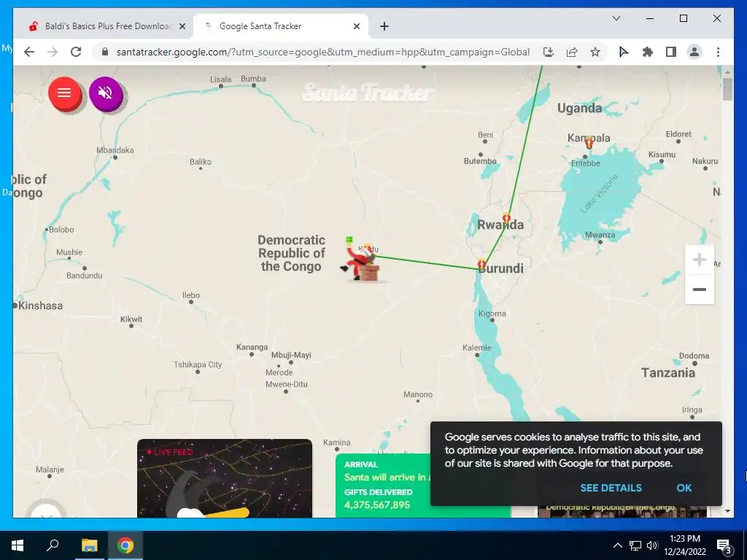Unmute sound with the purple speaker button
Viewport: 747px width, 560px height.
106,93
